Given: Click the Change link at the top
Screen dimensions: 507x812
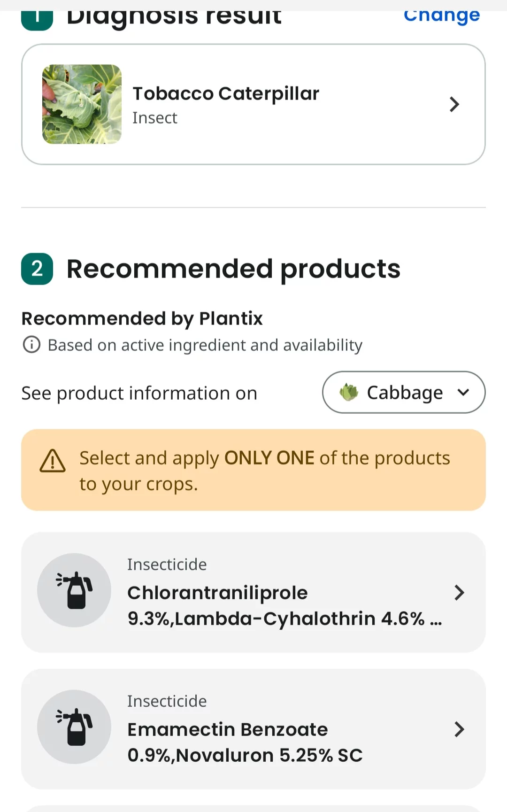Looking at the screenshot, I should [x=442, y=15].
